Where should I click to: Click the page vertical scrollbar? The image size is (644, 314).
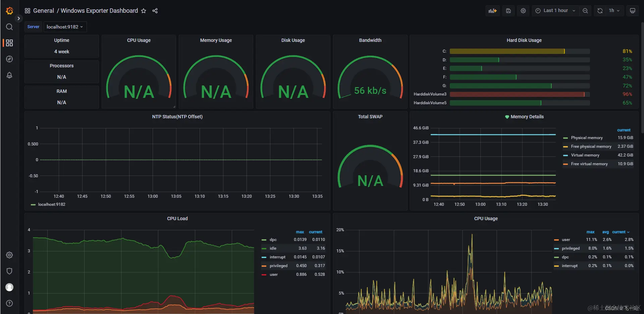click(x=642, y=78)
